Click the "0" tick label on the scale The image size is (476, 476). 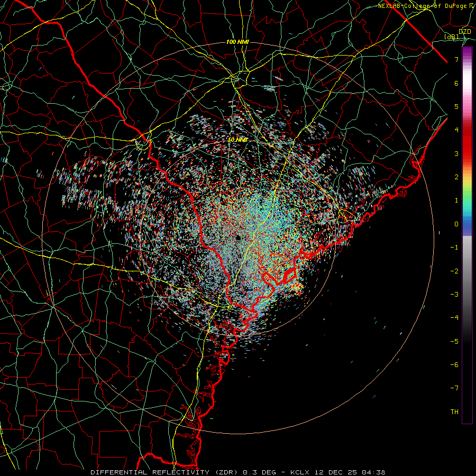[456, 224]
